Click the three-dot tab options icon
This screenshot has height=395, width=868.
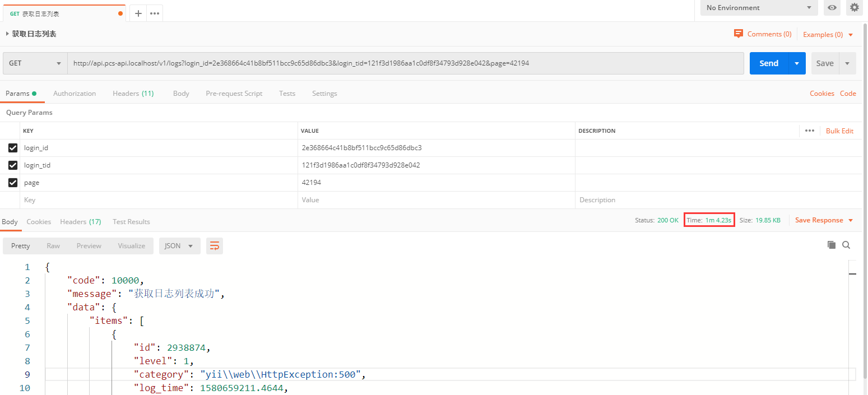pyautogui.click(x=155, y=13)
